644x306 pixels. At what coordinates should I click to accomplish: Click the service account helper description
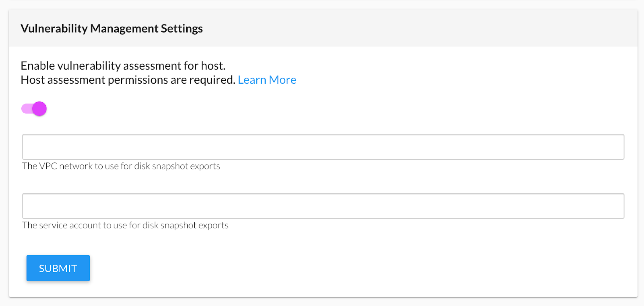tap(125, 225)
